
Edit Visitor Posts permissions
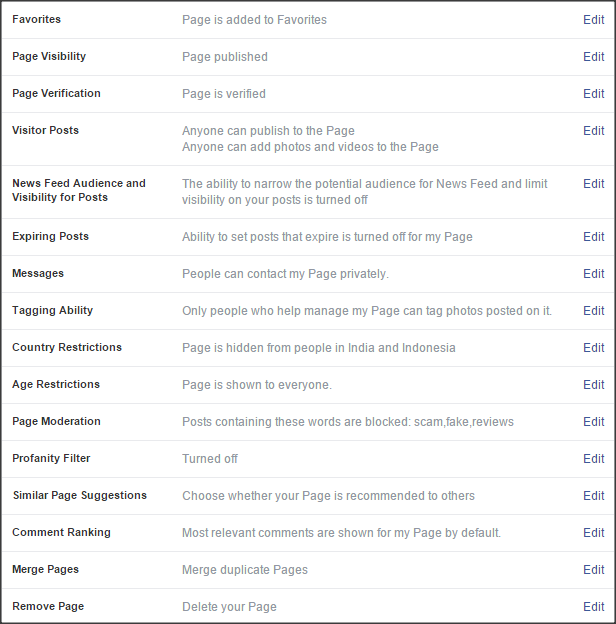[593, 131]
